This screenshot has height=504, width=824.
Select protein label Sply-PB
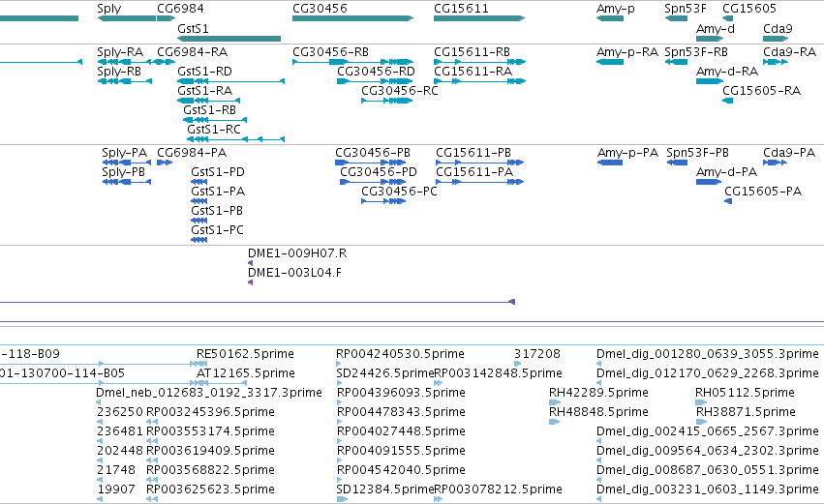tap(123, 172)
